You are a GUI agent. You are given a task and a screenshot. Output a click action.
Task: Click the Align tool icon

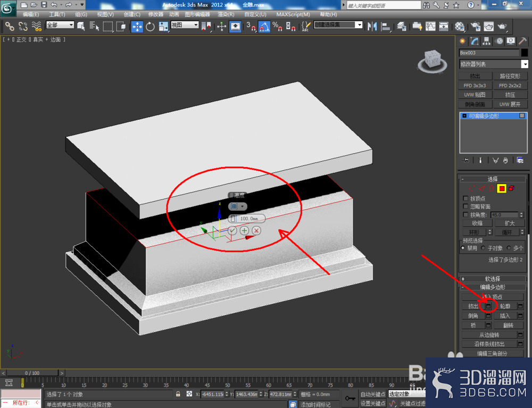point(385,26)
